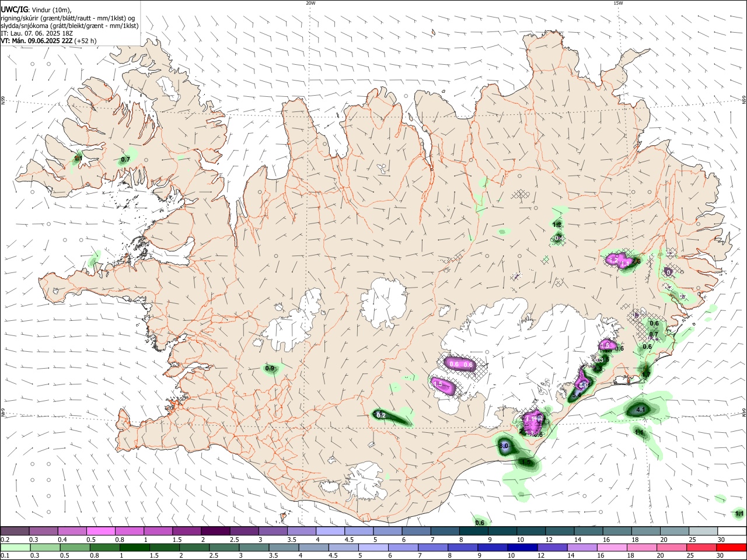Select the pale green 0.1–0.3 rain legend swatch
This screenshot has height=560, width=747.
coord(15,548)
